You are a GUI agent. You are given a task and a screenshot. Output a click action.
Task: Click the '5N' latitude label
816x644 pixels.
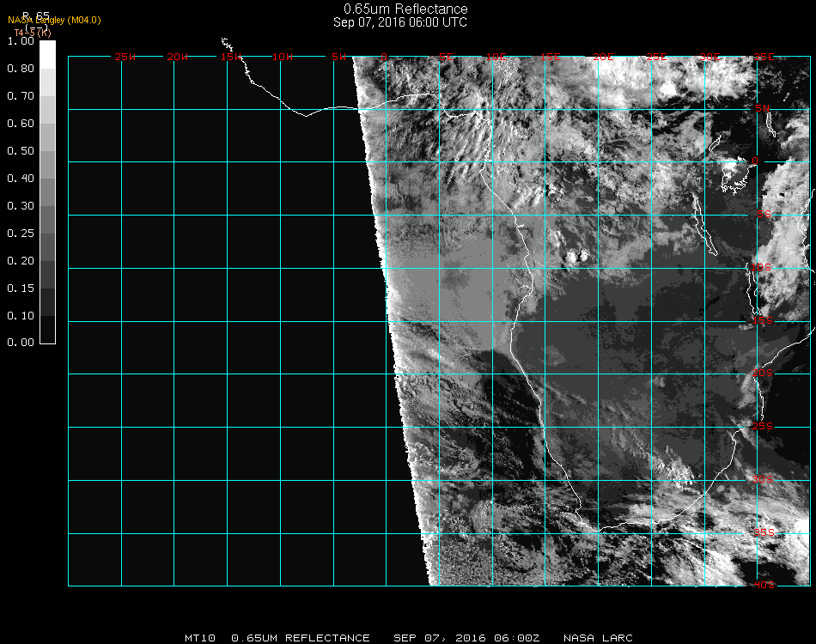(x=763, y=108)
